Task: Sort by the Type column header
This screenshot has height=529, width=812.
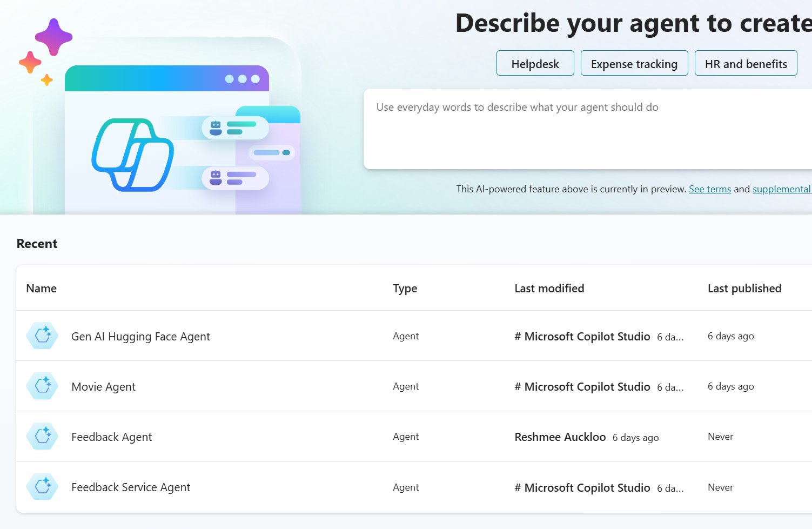Action: [405, 289]
